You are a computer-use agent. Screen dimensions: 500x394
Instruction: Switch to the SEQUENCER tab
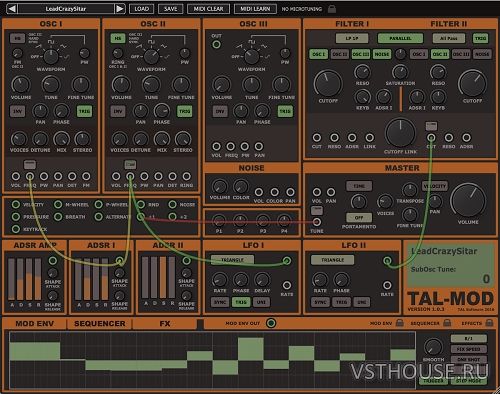(x=100, y=323)
